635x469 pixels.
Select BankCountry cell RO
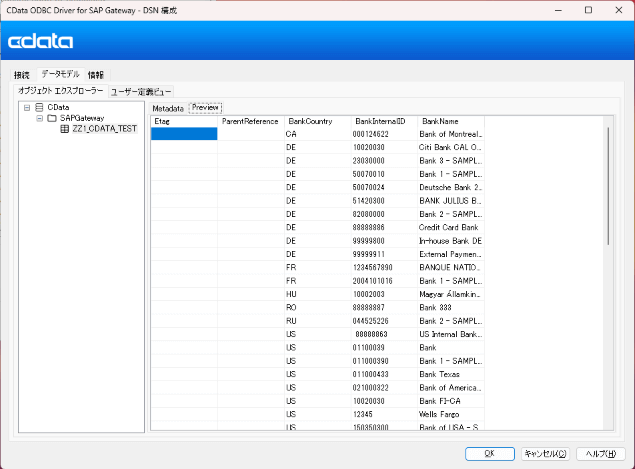(318, 308)
